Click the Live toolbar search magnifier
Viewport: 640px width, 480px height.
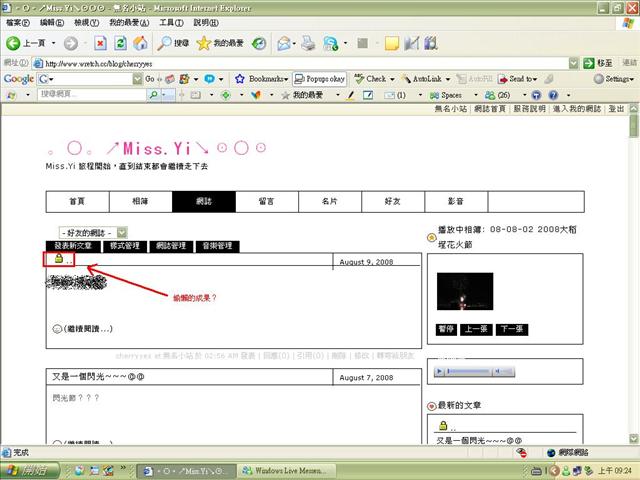point(154,95)
